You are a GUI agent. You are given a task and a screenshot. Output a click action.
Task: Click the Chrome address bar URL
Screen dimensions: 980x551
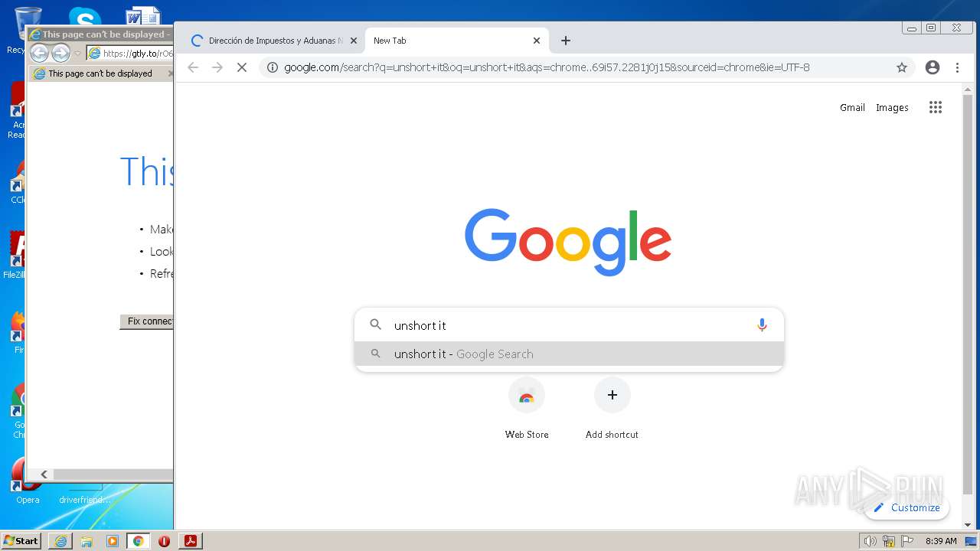click(x=547, y=67)
